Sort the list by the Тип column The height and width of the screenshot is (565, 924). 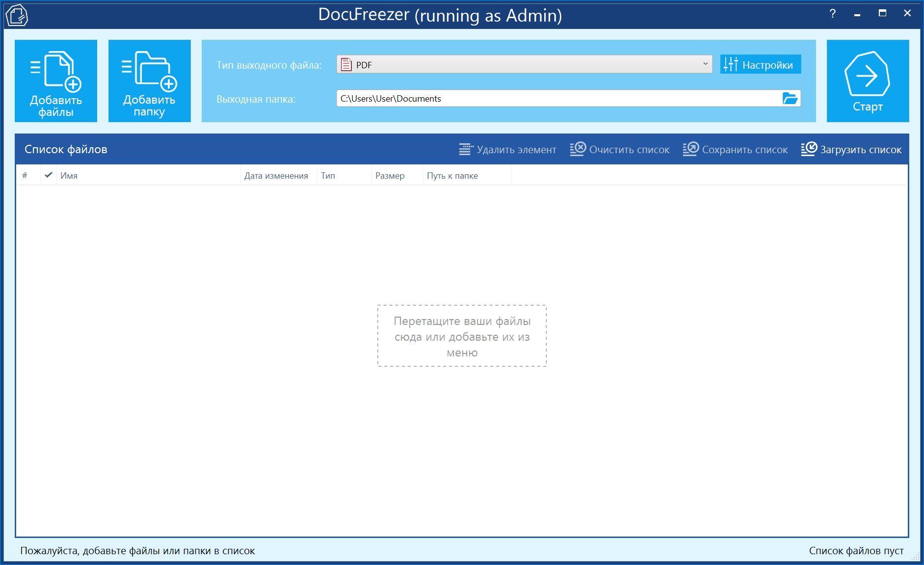tap(344, 175)
